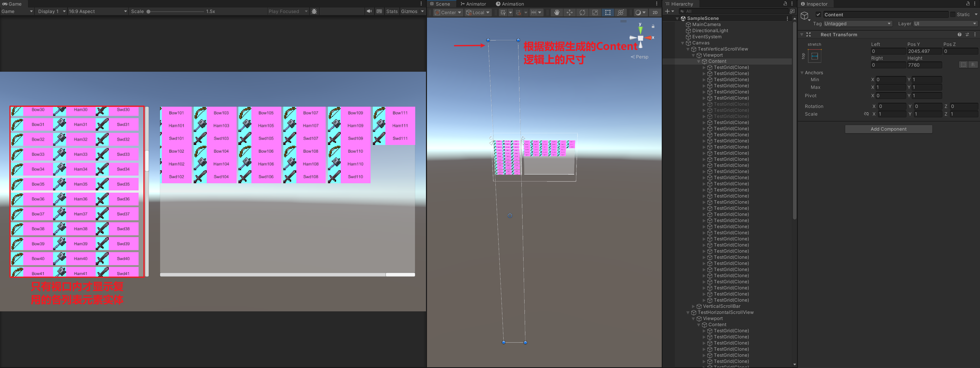This screenshot has height=368, width=980.
Task: Switch to the Animation tab
Action: point(510,4)
